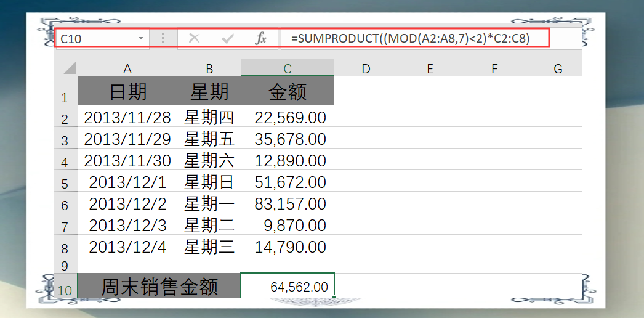Click date cell 2013/12/4

pos(127,246)
